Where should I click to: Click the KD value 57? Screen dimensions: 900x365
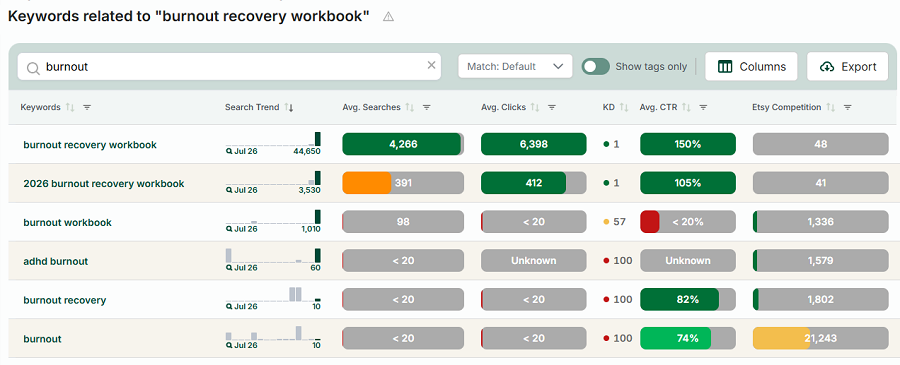(619, 222)
